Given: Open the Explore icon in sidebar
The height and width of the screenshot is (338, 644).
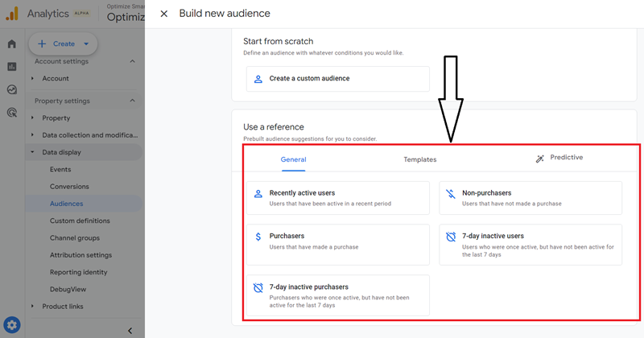Looking at the screenshot, I should tap(12, 89).
